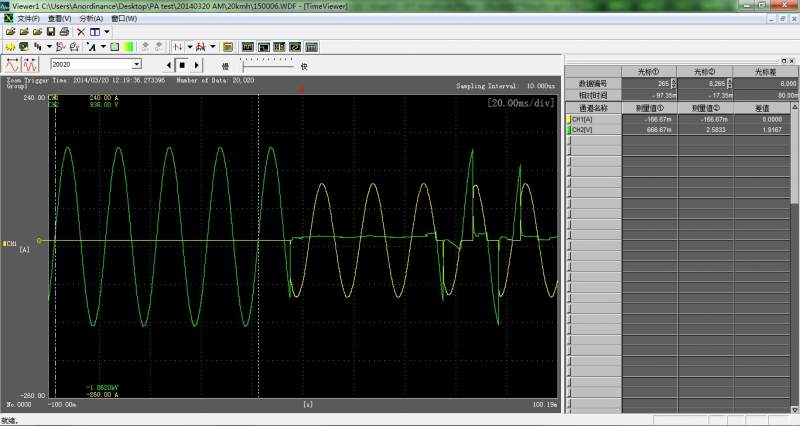Click the window layout split icon
This screenshot has width=800, height=426.
[95, 32]
